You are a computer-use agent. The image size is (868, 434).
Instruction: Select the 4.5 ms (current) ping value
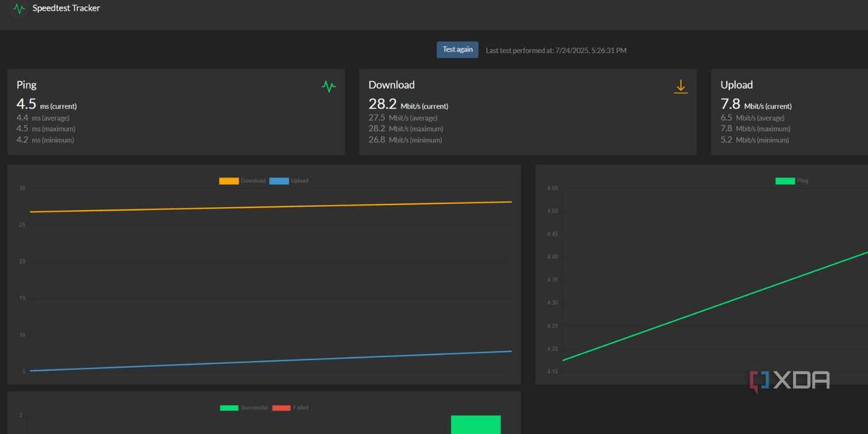46,104
